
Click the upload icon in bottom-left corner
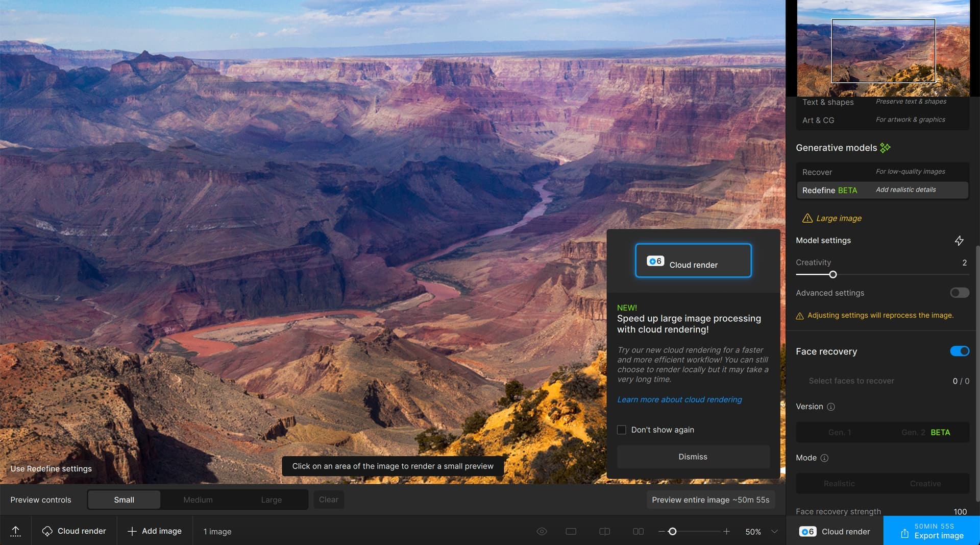[15, 531]
